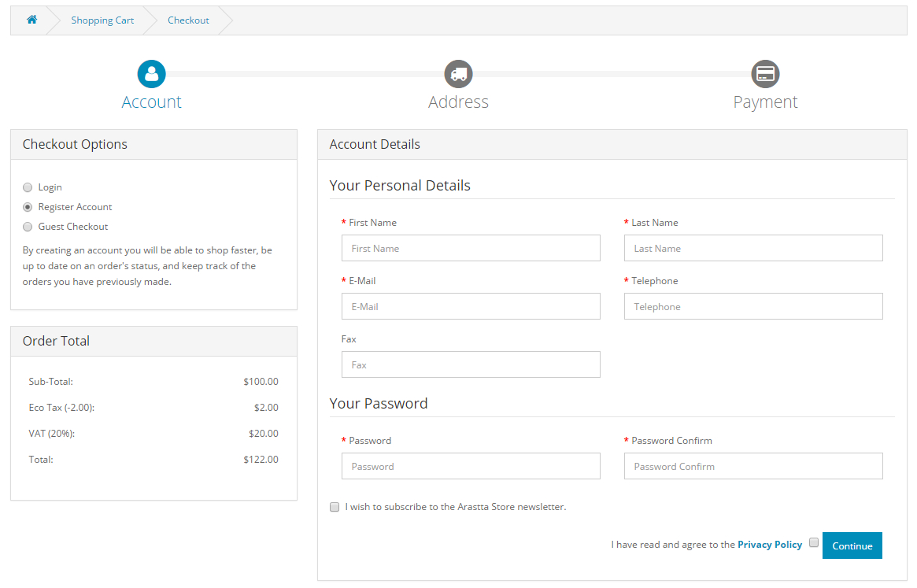The width and height of the screenshot is (917, 588).
Task: Click the VAT (20%) amount $20.00
Action: 264,434
